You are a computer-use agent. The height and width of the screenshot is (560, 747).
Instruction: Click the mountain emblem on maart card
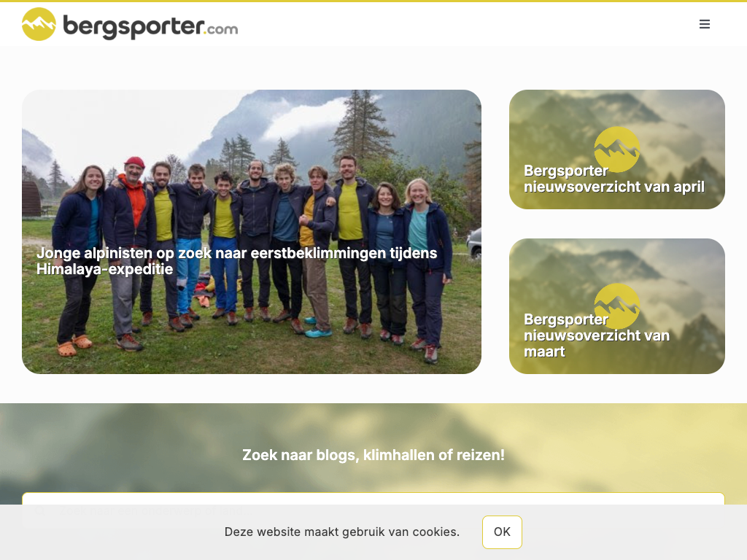tap(617, 306)
